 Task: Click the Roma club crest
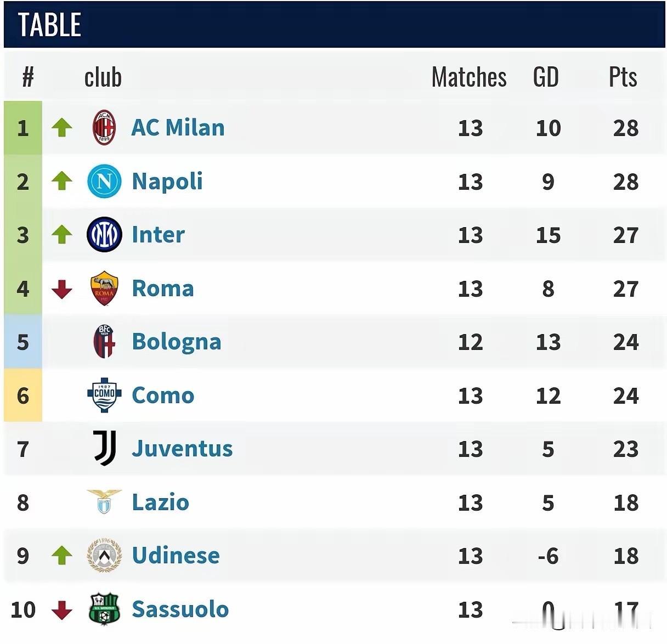tap(104, 288)
